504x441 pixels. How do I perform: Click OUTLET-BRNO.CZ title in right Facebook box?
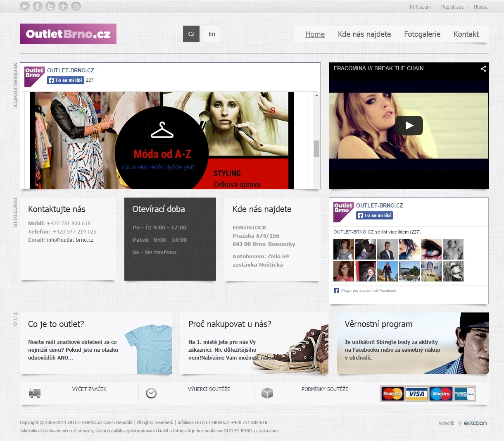point(380,205)
